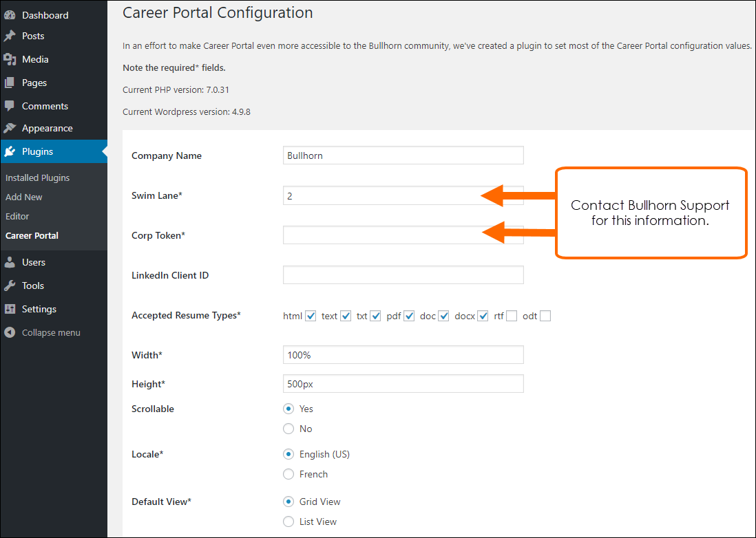Image resolution: width=756 pixels, height=538 pixels.
Task: Choose French locale radio
Action: (288, 475)
